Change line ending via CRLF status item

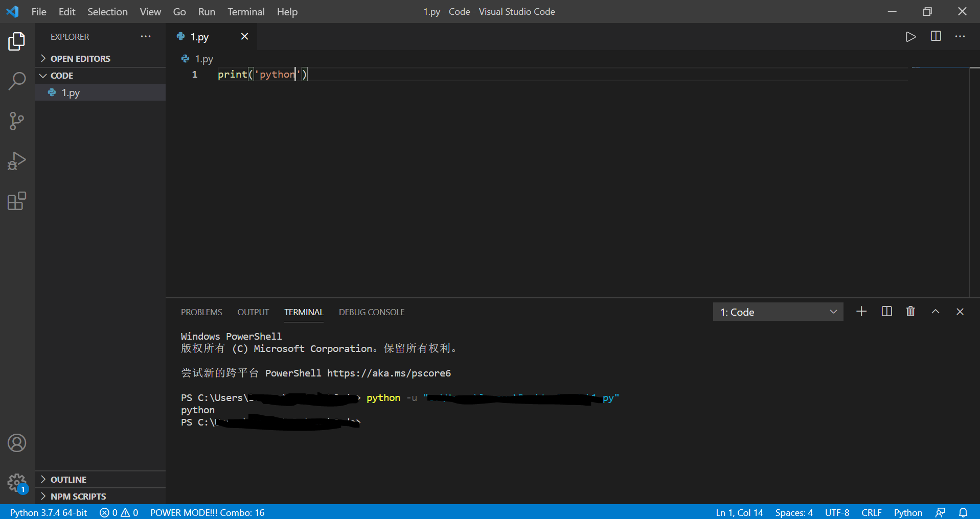[x=872, y=512]
